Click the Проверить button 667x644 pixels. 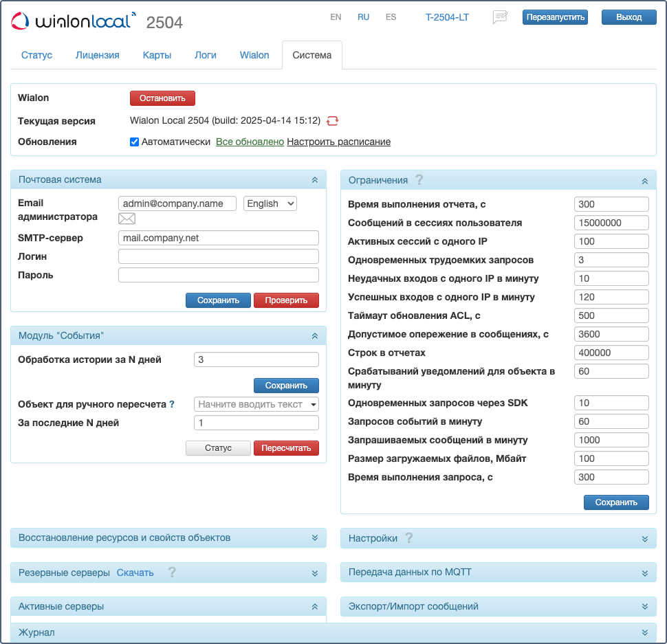point(286,300)
